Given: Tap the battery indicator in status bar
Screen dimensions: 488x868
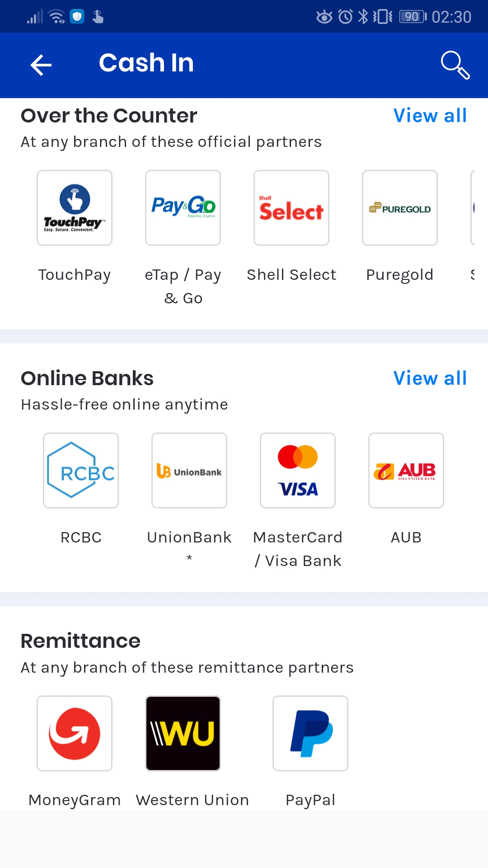Looking at the screenshot, I should tap(413, 17).
